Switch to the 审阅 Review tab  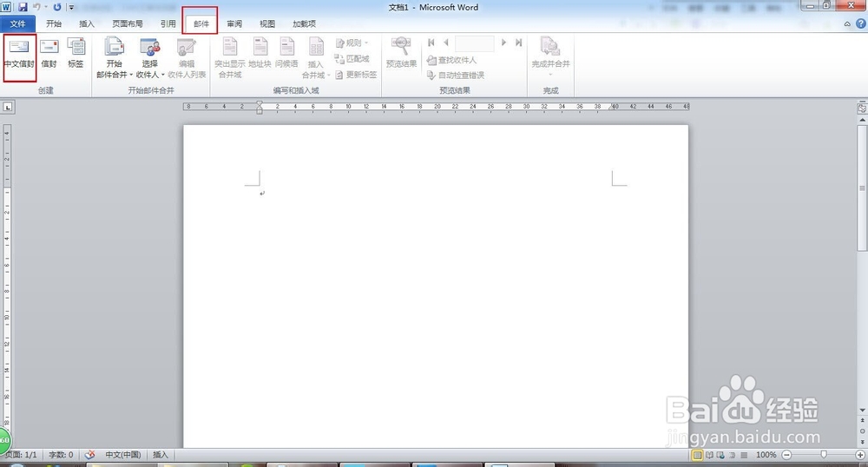tap(234, 23)
